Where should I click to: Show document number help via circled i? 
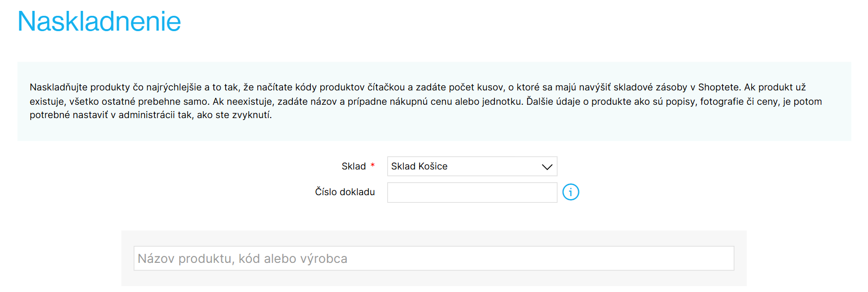tap(571, 192)
